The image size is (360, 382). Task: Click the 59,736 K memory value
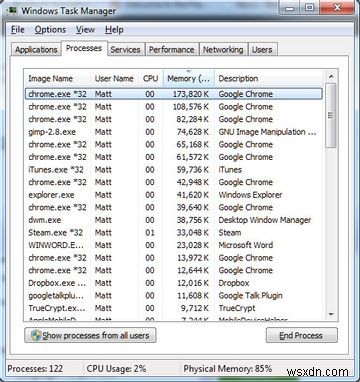[193, 170]
